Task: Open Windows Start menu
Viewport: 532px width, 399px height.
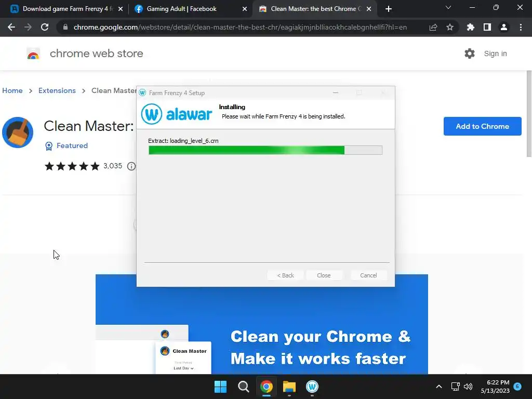Action: [x=220, y=387]
